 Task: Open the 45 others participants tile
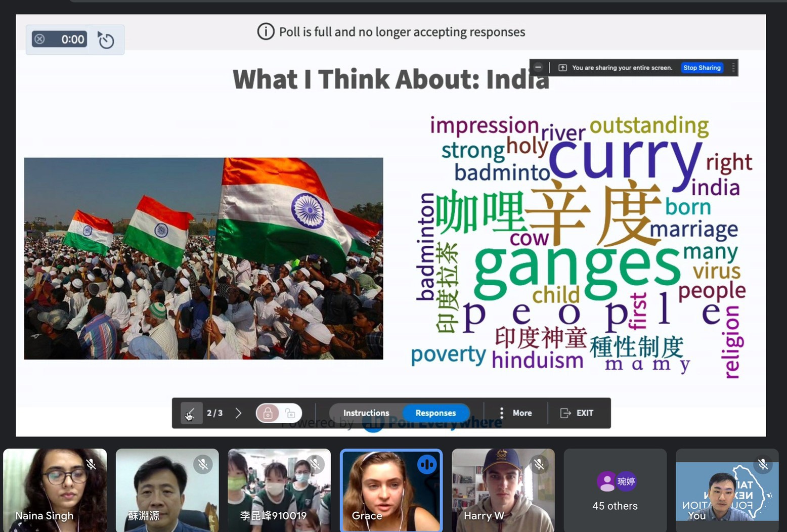click(615, 491)
